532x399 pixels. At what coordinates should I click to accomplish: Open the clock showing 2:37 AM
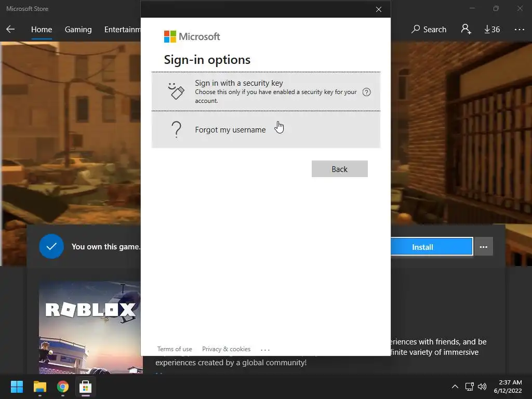[508, 387]
